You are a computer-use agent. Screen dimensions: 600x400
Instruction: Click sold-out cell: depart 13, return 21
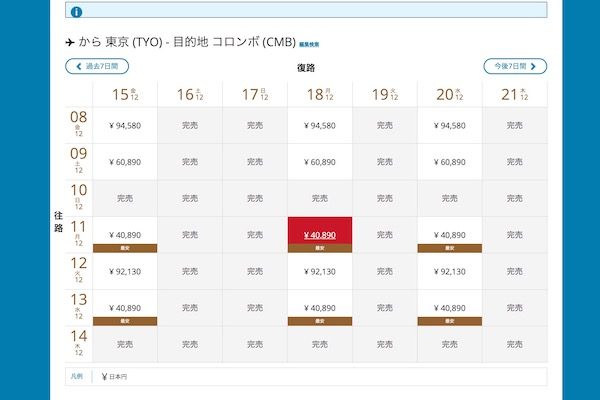coord(515,308)
